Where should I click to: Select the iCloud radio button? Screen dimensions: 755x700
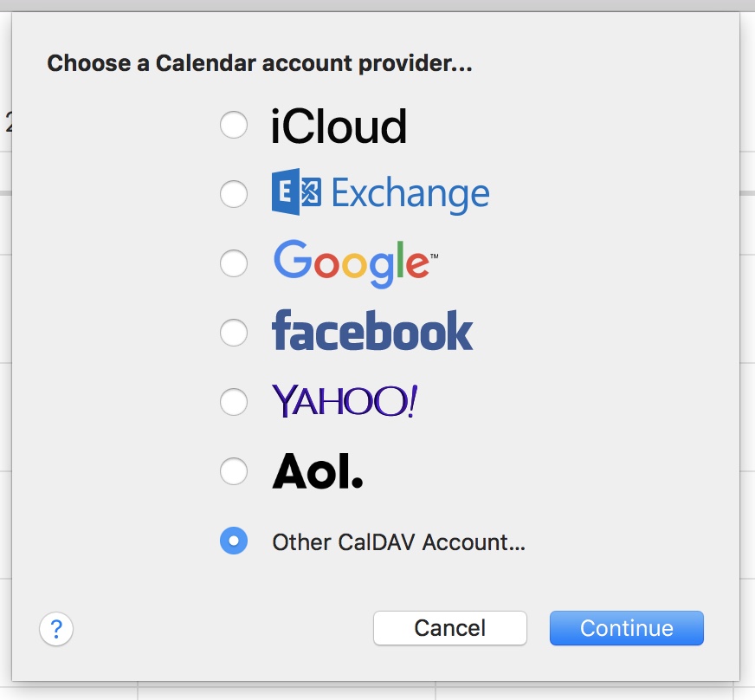coord(233,125)
